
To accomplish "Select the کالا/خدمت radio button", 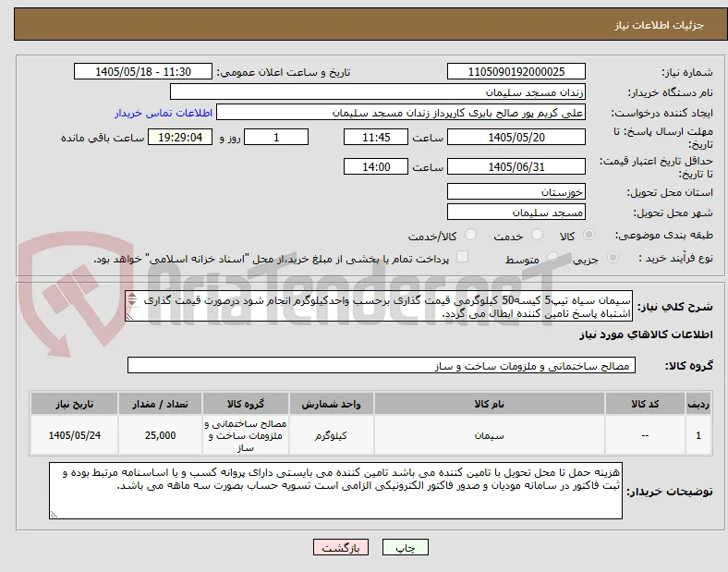I will point(470,235).
